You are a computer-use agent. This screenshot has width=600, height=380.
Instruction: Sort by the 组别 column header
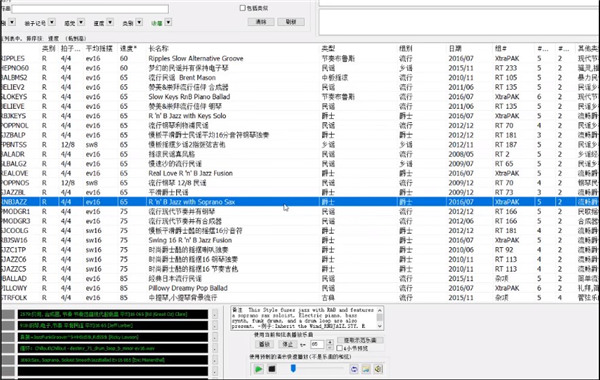[x=406, y=49]
